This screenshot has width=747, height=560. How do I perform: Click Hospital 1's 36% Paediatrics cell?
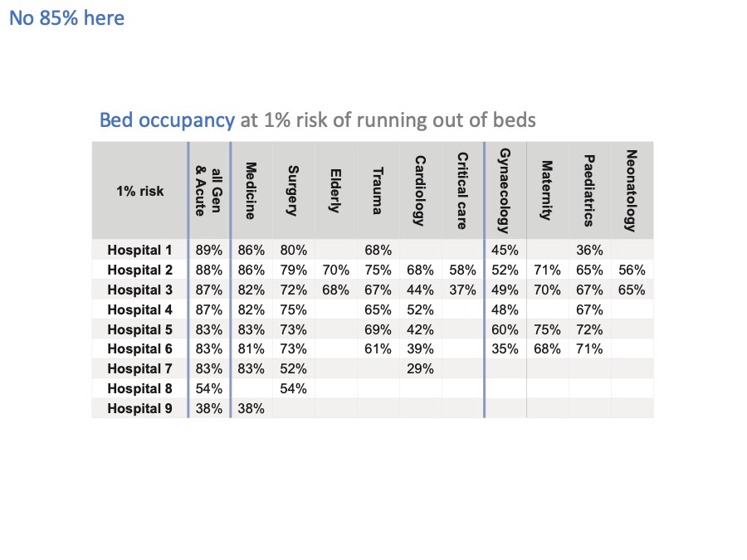pyautogui.click(x=590, y=250)
